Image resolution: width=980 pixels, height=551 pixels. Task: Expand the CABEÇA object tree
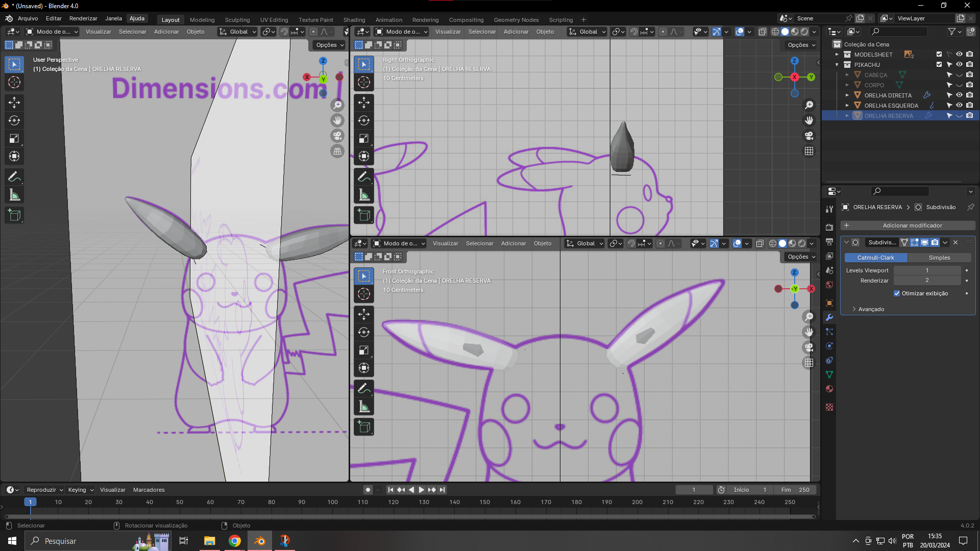point(847,75)
